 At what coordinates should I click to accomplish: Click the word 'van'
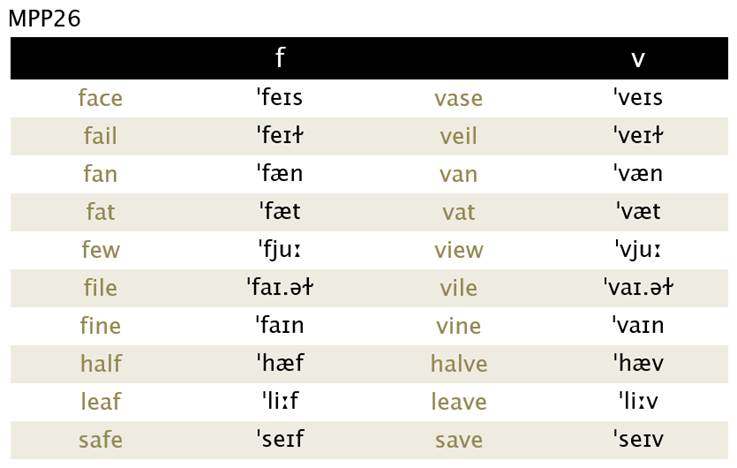[x=458, y=174]
